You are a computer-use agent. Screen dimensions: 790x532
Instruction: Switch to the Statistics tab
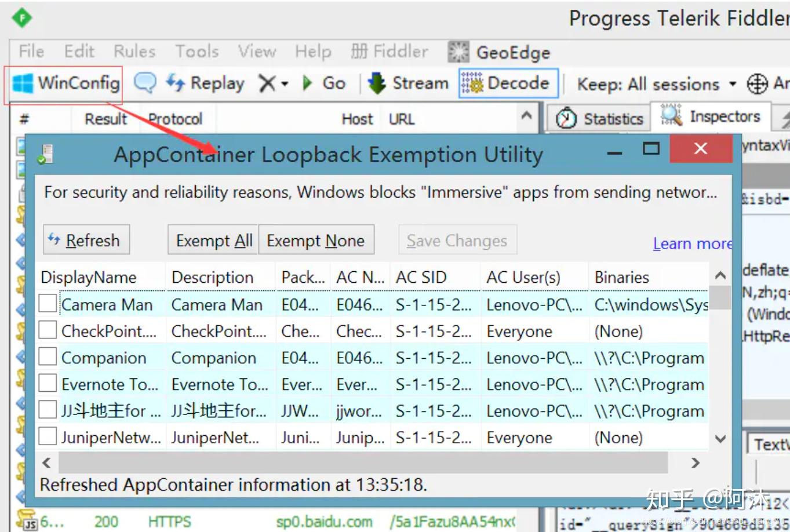point(599,118)
